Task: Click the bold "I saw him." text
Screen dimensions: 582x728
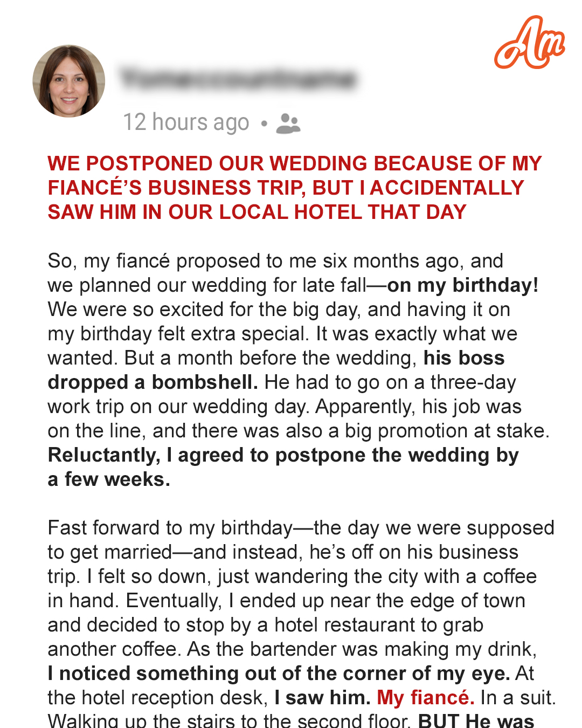Action: pyautogui.click(x=322, y=697)
